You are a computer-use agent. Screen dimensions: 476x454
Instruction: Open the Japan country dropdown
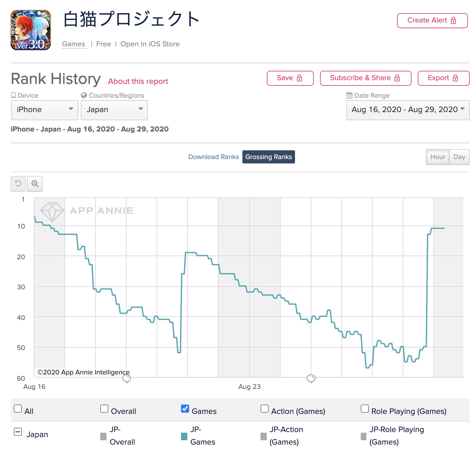114,110
